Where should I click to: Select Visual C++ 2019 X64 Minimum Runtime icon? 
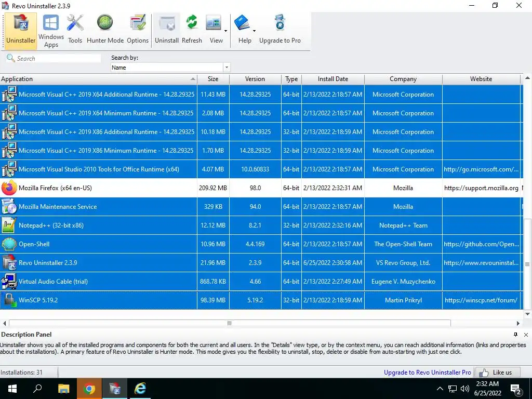[x=9, y=113]
